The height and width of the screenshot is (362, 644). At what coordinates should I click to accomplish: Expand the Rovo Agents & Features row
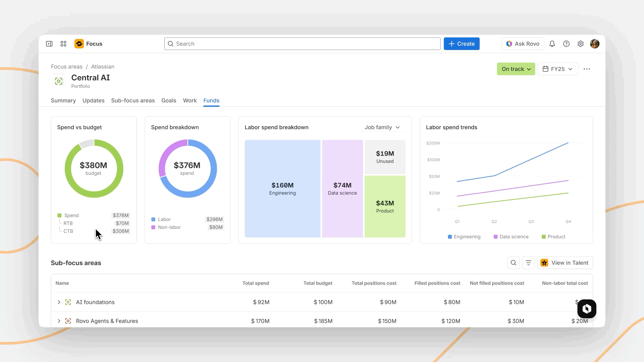pyautogui.click(x=59, y=321)
